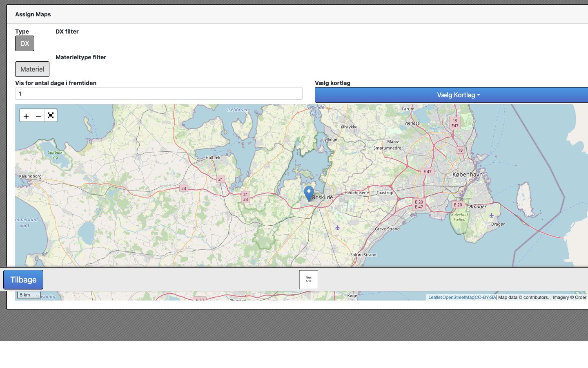Click the Test Site thumbnail
This screenshot has height=368, width=588.
tap(309, 280)
